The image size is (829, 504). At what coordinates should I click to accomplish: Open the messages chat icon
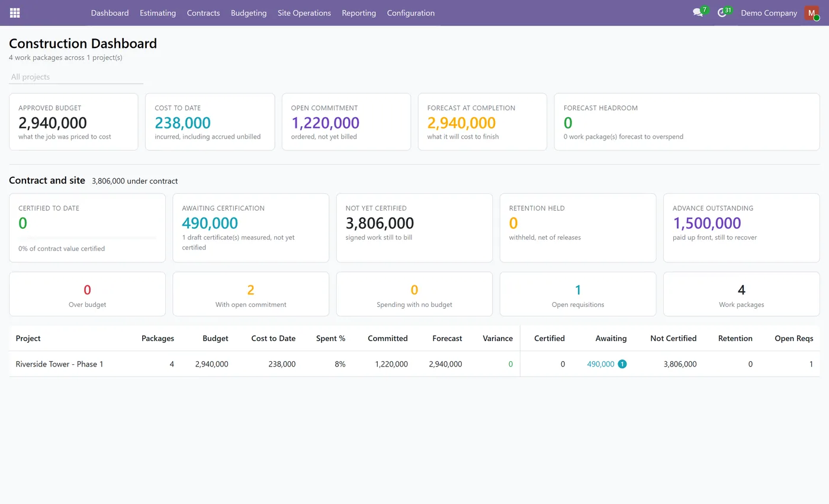pos(698,12)
